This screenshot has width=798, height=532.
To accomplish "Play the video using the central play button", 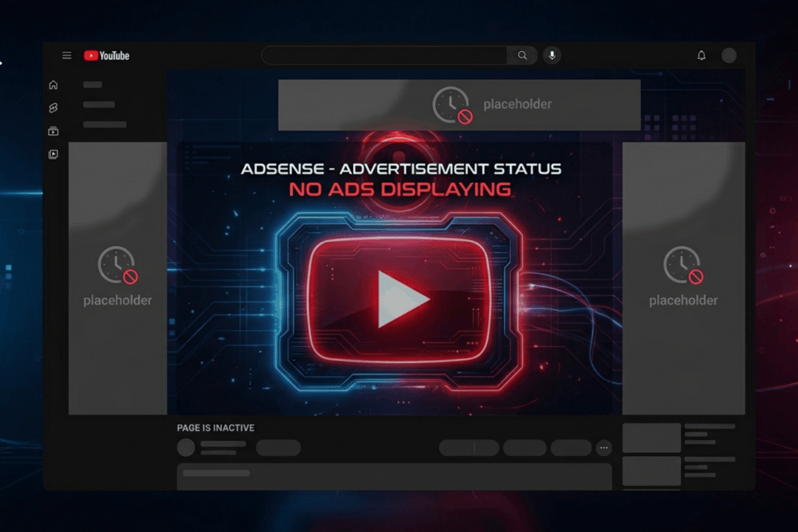I will point(399,299).
